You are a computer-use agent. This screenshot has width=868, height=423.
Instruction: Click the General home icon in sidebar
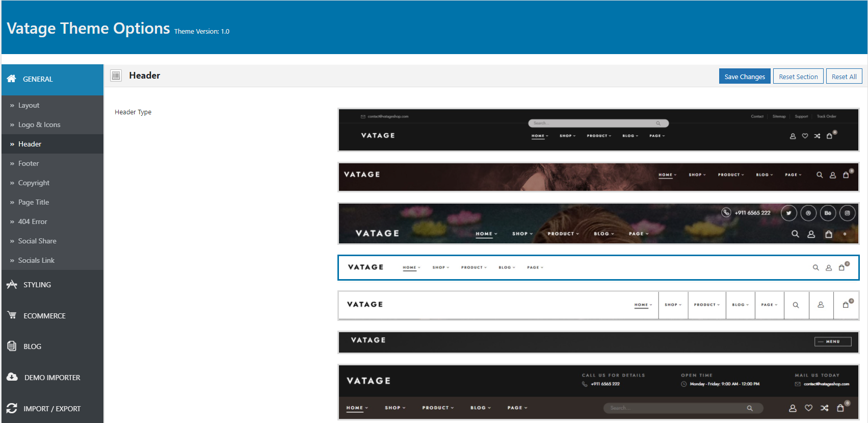click(11, 79)
